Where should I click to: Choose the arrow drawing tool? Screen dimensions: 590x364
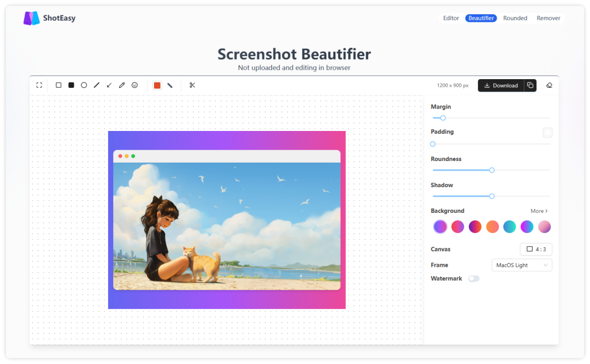click(109, 85)
